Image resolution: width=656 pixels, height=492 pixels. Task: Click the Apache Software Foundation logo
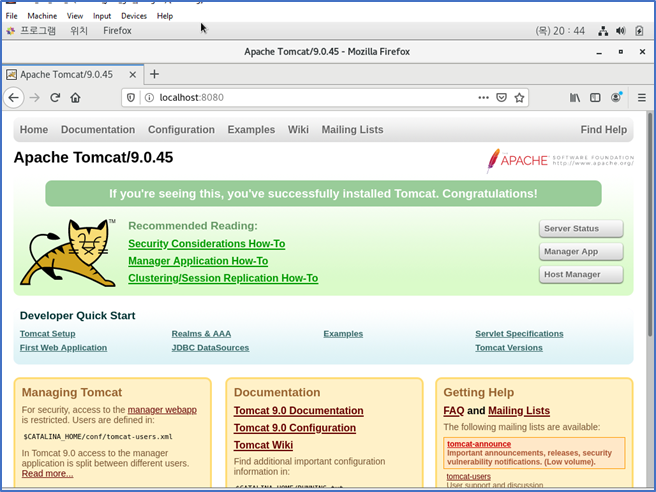click(560, 160)
